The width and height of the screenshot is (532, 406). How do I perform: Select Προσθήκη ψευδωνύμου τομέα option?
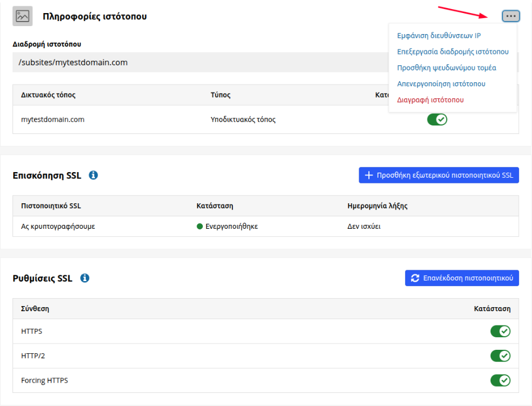(447, 68)
